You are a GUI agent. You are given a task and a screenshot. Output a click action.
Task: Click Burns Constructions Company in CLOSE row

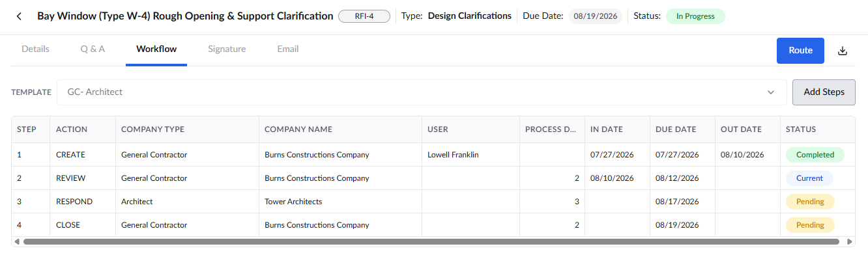(317, 225)
